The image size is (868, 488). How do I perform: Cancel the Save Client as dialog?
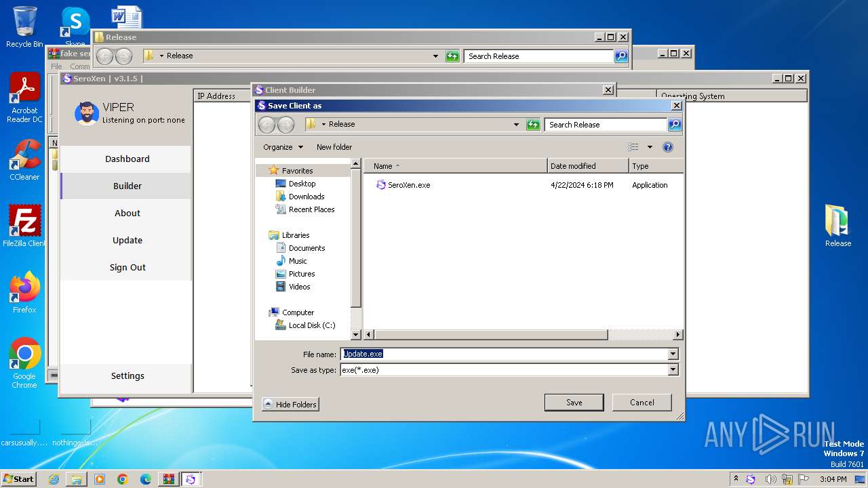coord(642,402)
